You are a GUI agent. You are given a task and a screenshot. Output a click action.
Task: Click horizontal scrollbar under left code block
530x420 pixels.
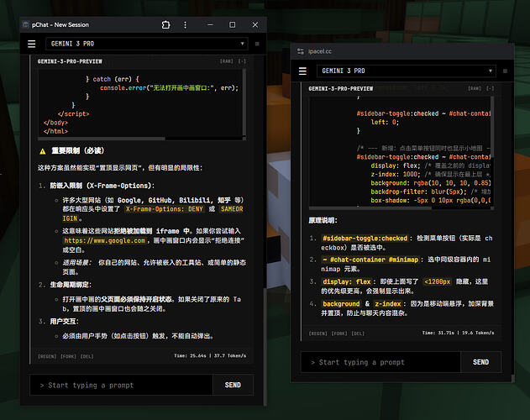102,139
